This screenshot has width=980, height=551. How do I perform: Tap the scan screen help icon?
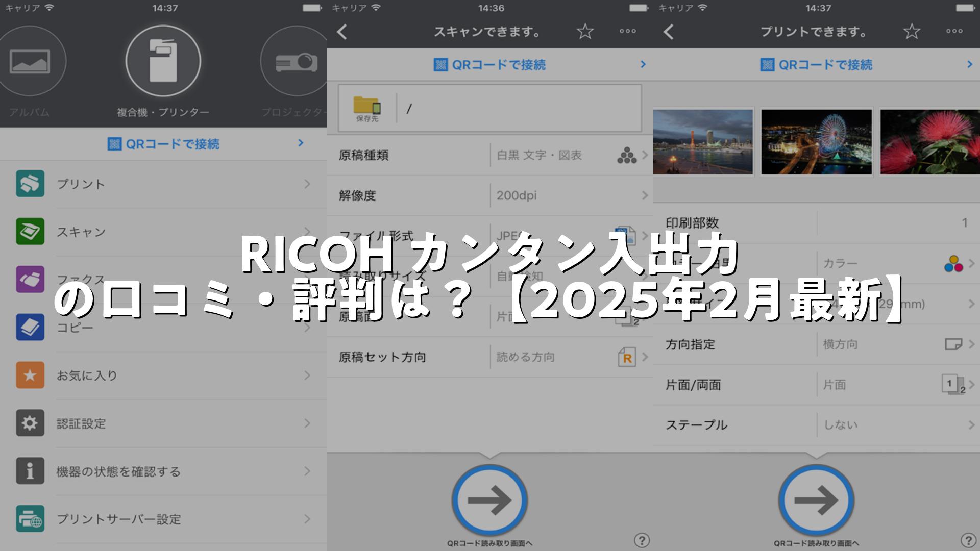(x=642, y=540)
